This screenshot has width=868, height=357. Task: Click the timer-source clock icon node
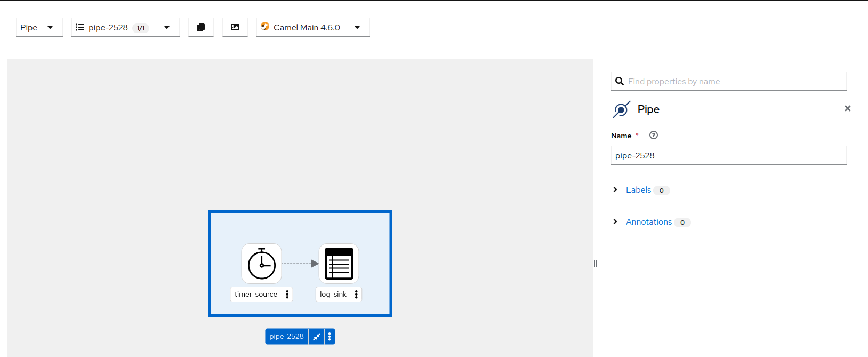[x=261, y=264]
